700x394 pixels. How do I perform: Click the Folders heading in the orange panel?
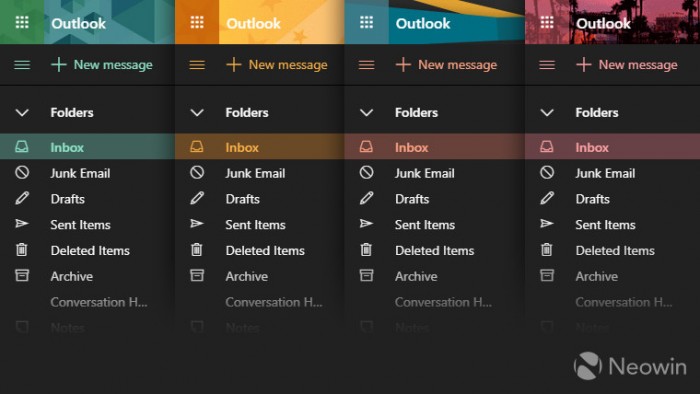point(247,112)
